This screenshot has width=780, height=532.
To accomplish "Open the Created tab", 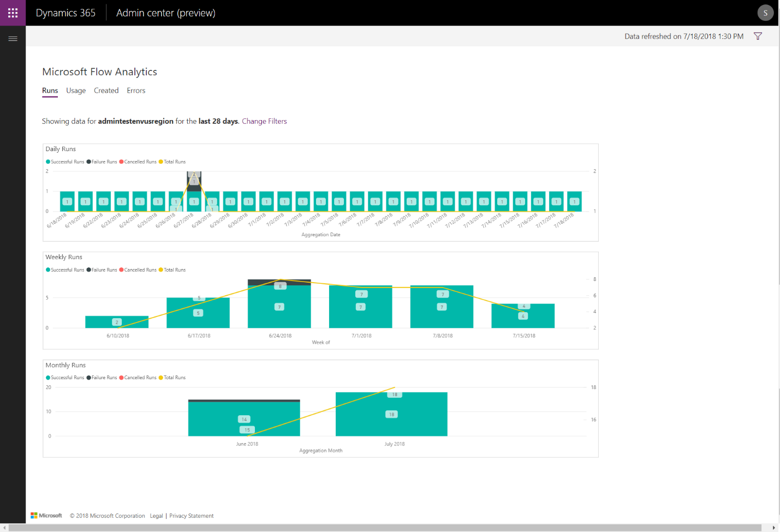I will (x=106, y=91).
